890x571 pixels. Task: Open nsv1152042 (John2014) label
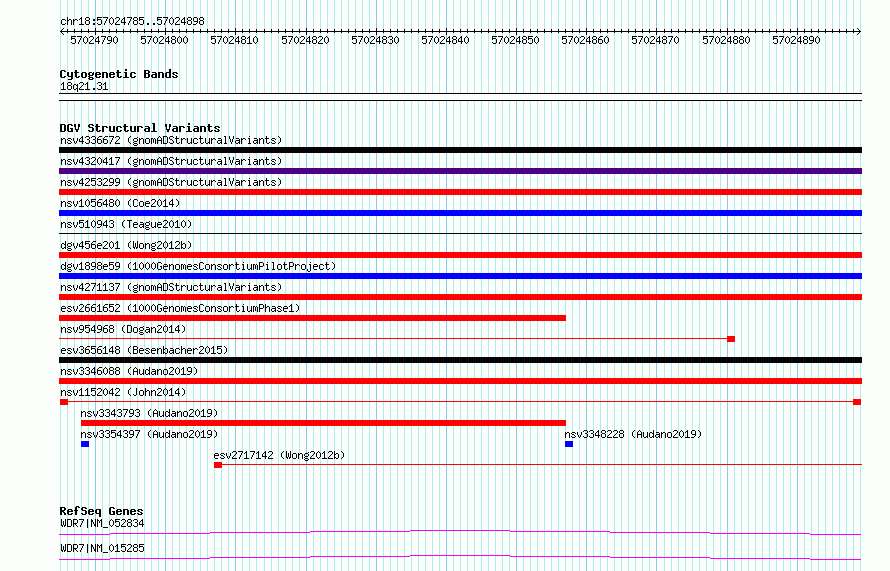pyautogui.click(x=123, y=392)
